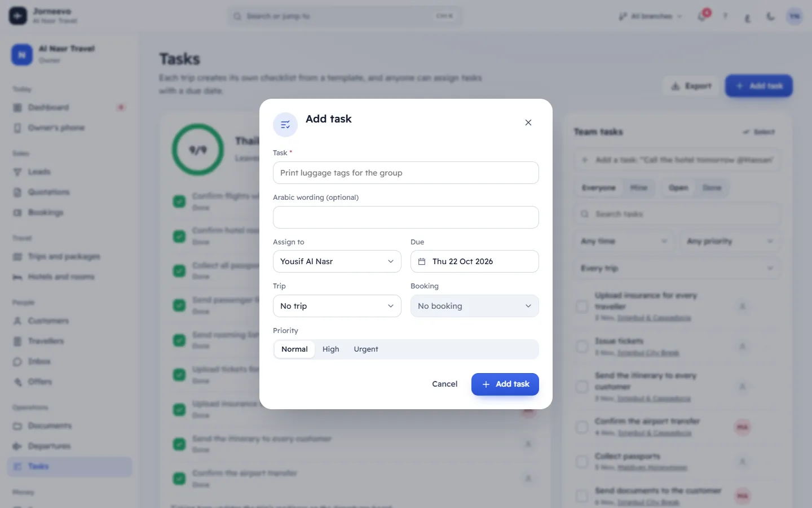
Task: Open the Every trip filter dropdown
Action: 677,268
